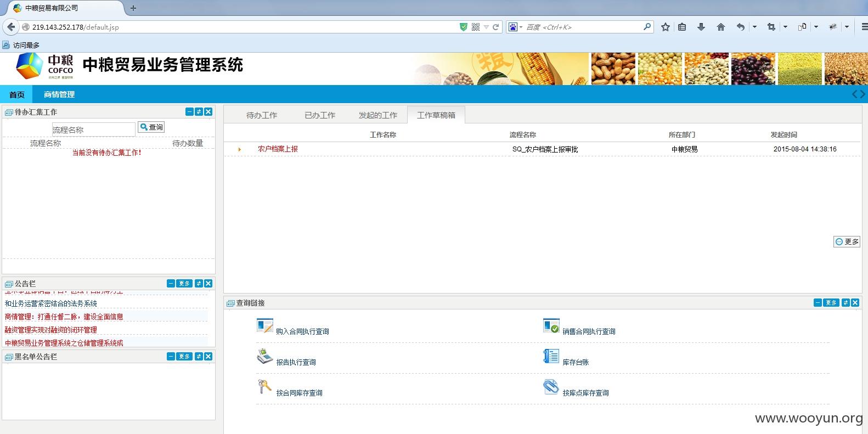Click 更多 in 查询链接 header

coord(831,303)
